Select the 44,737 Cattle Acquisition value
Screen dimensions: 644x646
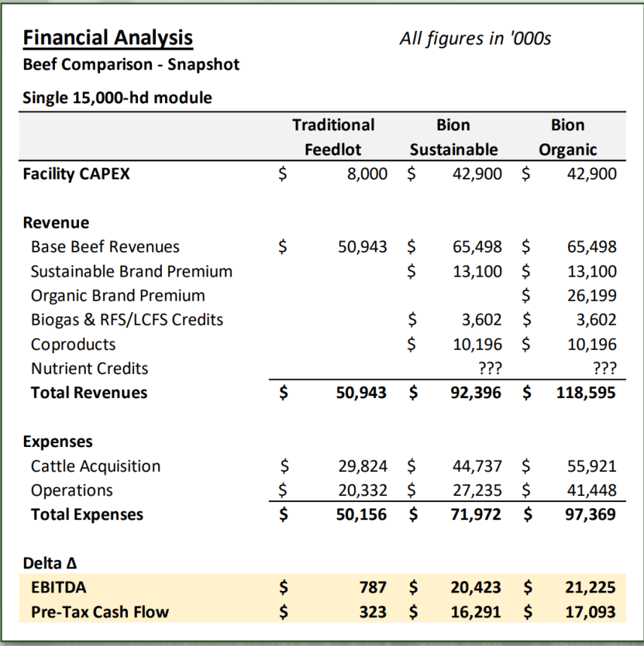coord(478,466)
